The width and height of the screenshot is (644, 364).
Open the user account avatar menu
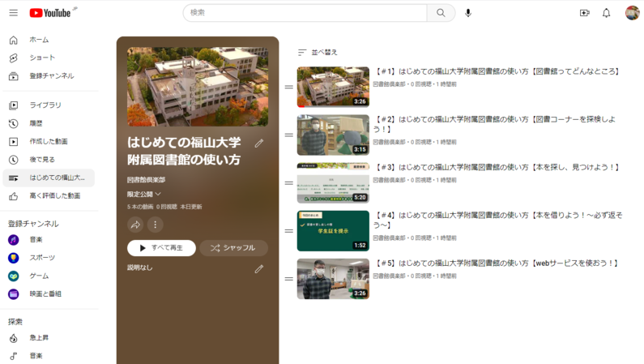[632, 13]
